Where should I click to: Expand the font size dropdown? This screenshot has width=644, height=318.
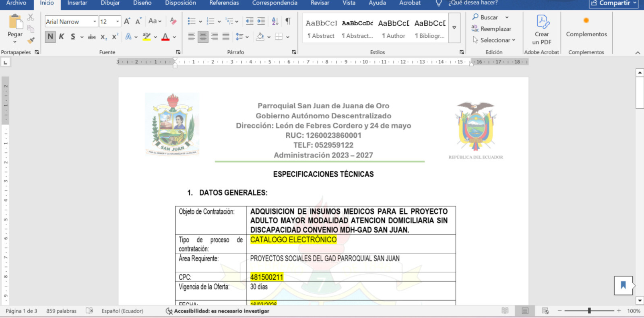coord(118,22)
